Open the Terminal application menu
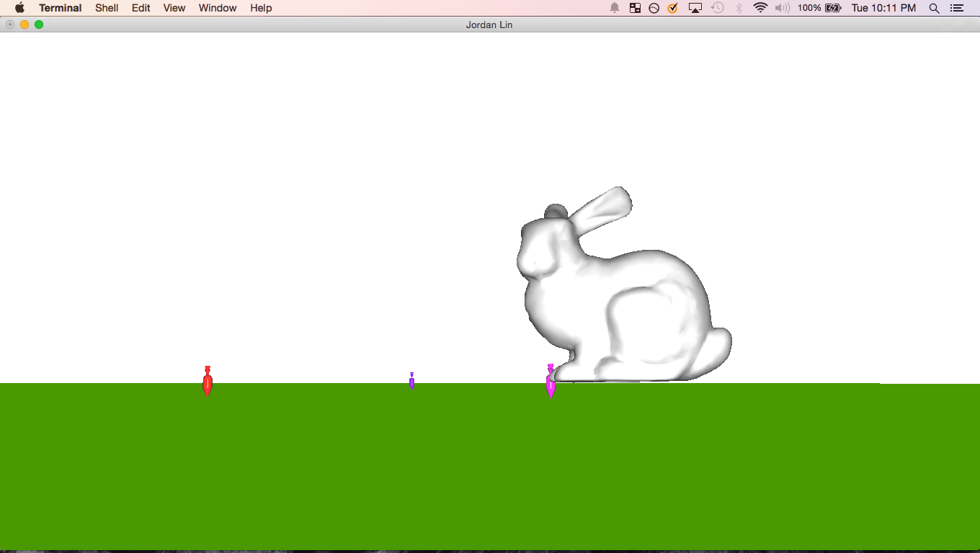 pos(61,8)
